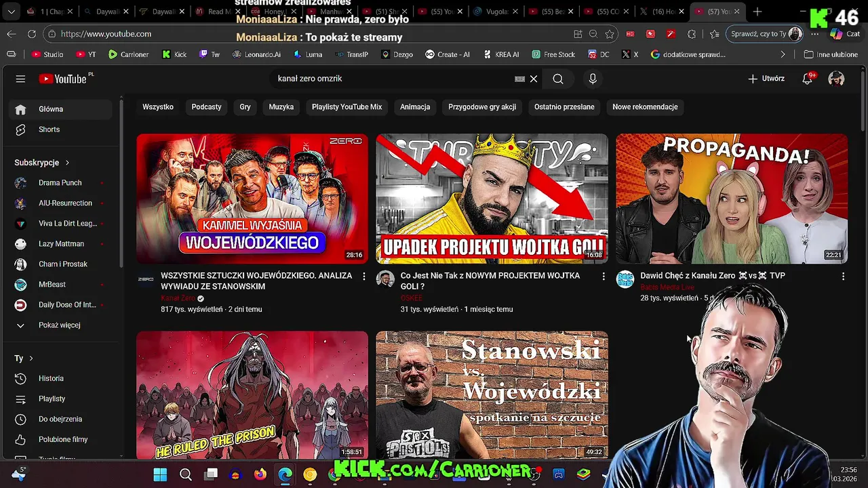Bookmark this page with the star icon

(x=610, y=34)
